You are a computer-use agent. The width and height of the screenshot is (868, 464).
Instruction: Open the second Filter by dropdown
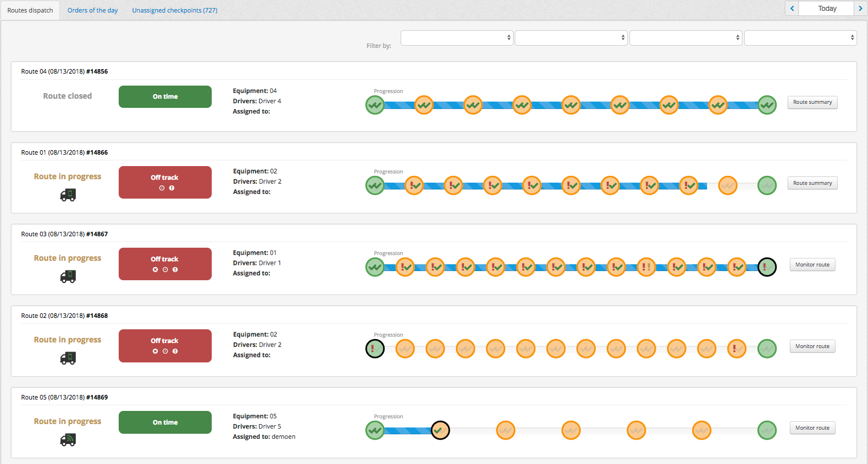571,38
